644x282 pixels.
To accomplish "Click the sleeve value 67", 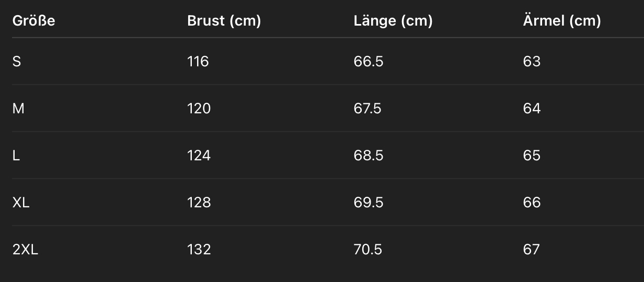I will click(x=531, y=250).
